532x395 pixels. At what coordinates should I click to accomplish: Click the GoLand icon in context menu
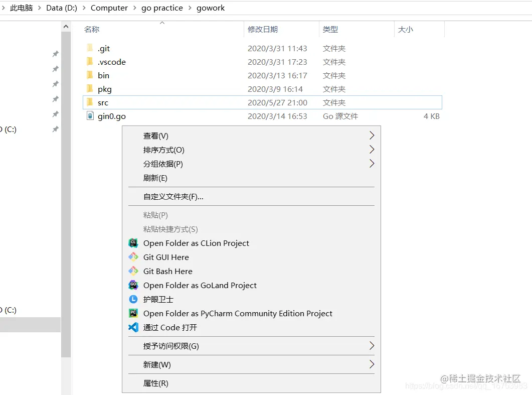[x=133, y=285]
